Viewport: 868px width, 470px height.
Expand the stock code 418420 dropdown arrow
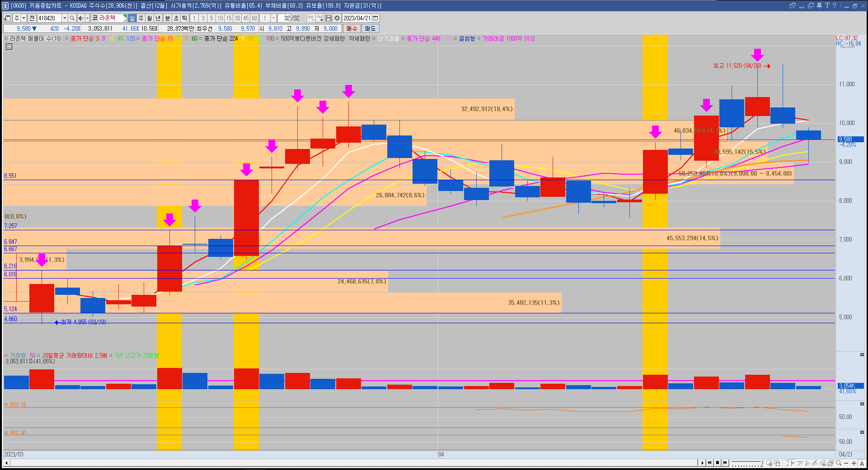(65, 18)
